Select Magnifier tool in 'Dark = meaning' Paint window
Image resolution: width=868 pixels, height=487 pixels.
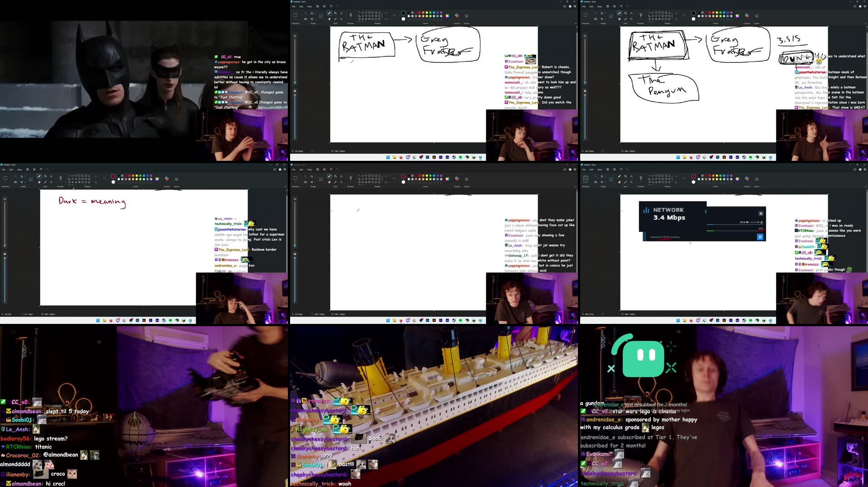51,182
